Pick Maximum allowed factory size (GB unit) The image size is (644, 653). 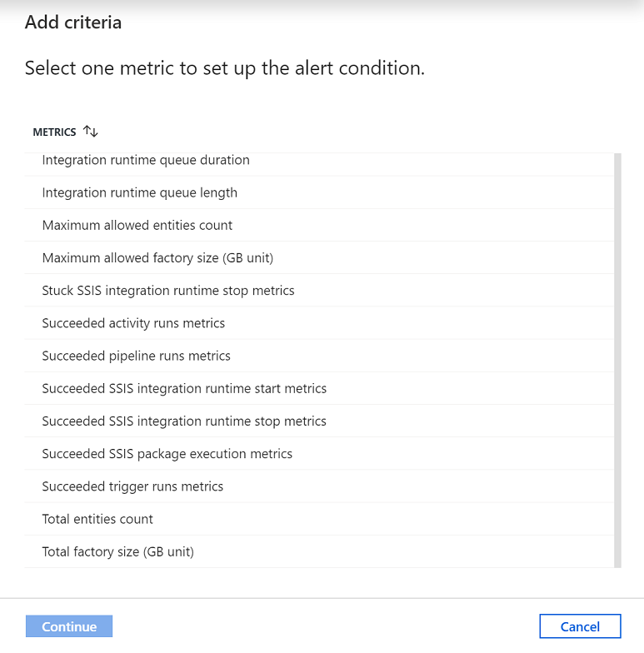pos(157,258)
